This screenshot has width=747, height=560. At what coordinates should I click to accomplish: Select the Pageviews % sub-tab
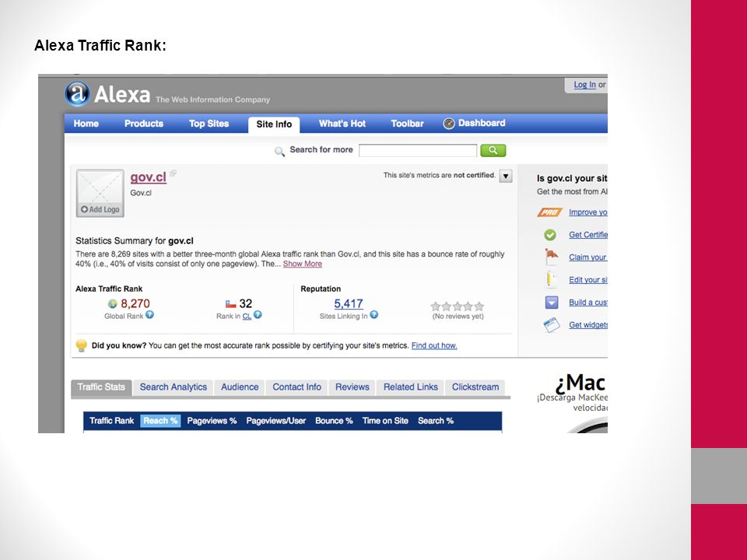(212, 421)
